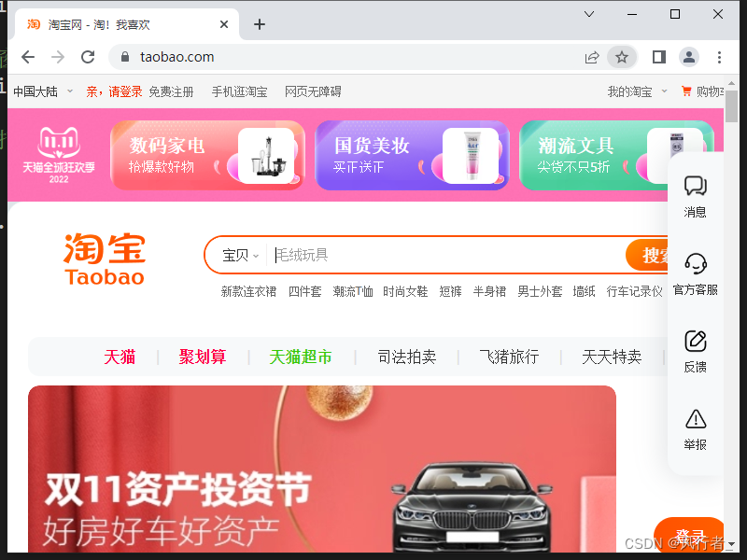Open 天猫 in navigation bar
This screenshot has width=747, height=560.
point(120,357)
